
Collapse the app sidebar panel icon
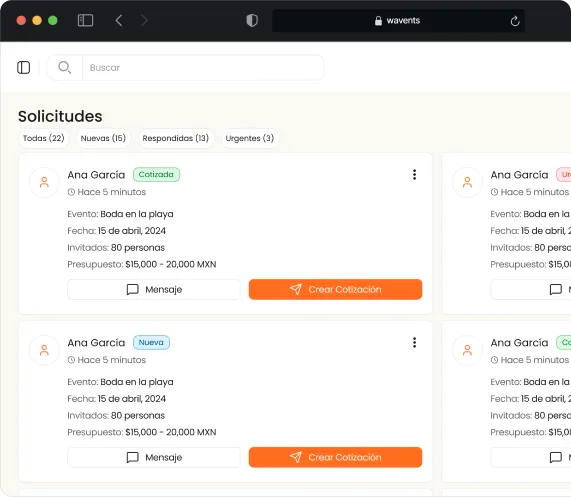point(24,67)
